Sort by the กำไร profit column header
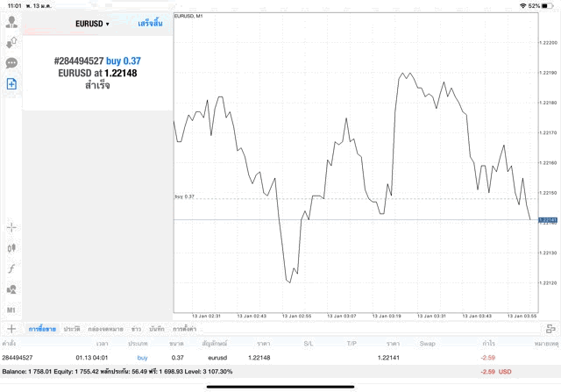Image resolution: width=561 pixels, height=392 pixels. click(488, 344)
